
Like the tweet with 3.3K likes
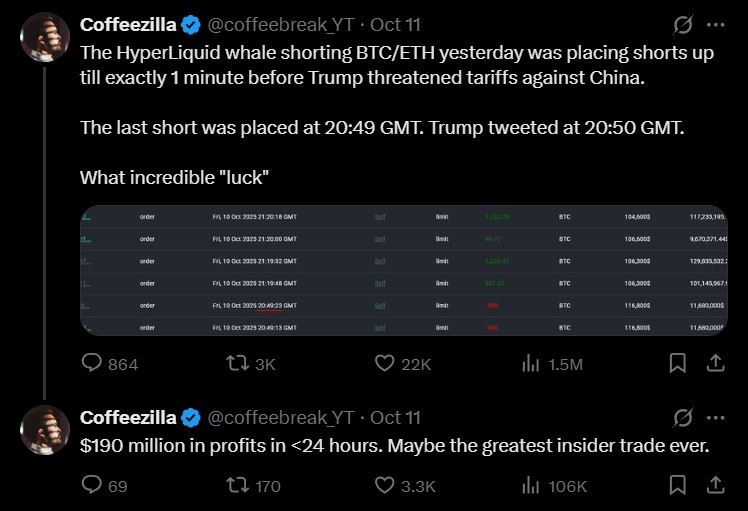pos(386,486)
